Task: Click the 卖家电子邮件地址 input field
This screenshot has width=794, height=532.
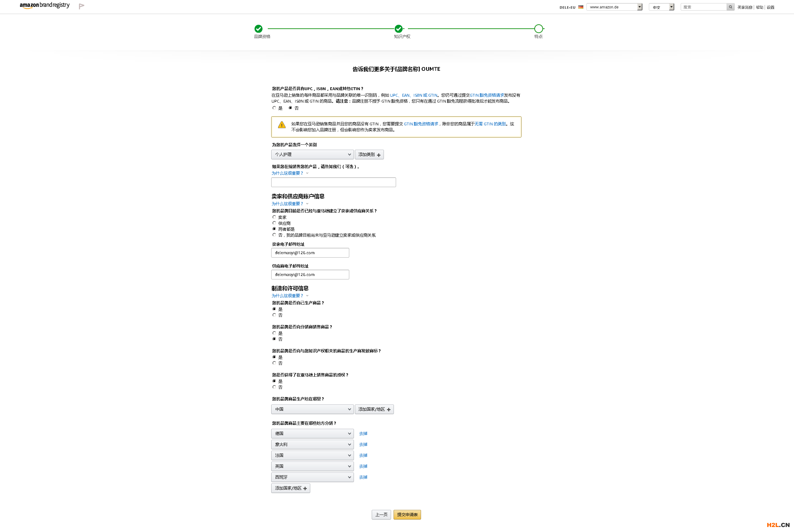Action: coord(310,253)
